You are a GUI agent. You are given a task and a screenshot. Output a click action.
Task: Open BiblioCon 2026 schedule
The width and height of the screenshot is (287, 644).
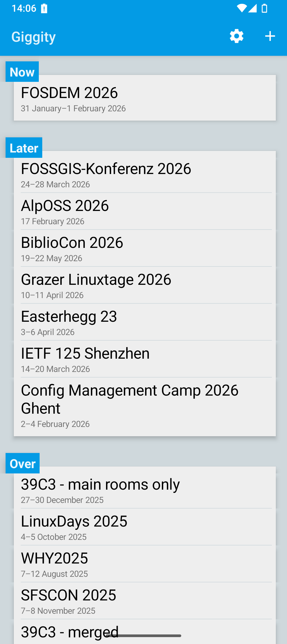pos(145,248)
